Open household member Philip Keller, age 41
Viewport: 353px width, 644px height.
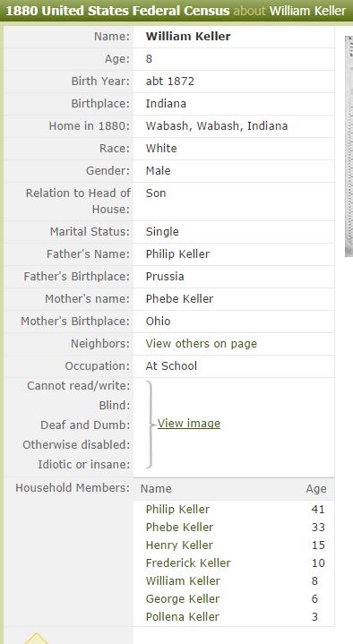click(x=177, y=510)
